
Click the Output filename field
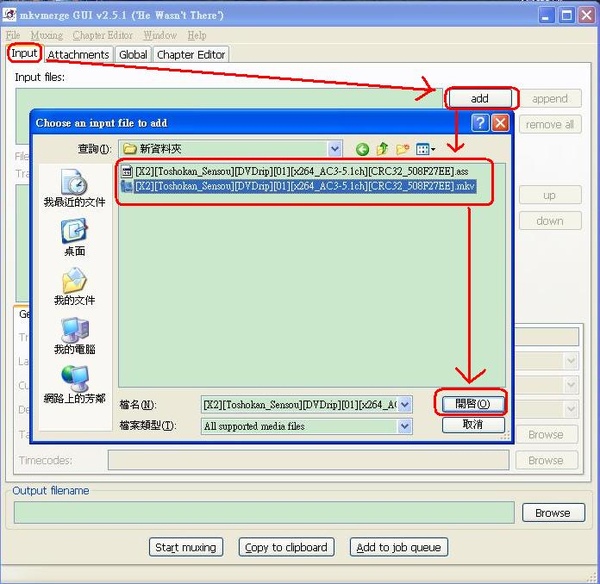pyautogui.click(x=264, y=513)
